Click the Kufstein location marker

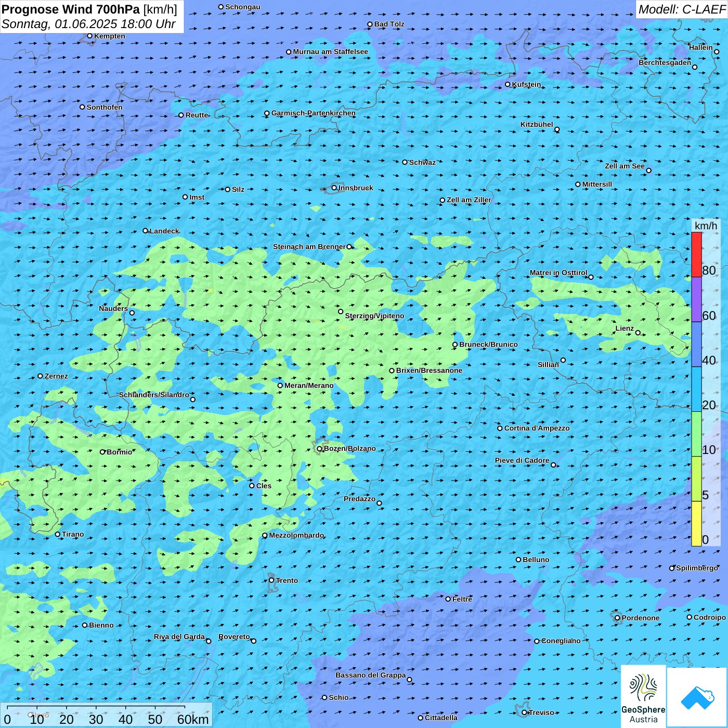click(x=508, y=84)
